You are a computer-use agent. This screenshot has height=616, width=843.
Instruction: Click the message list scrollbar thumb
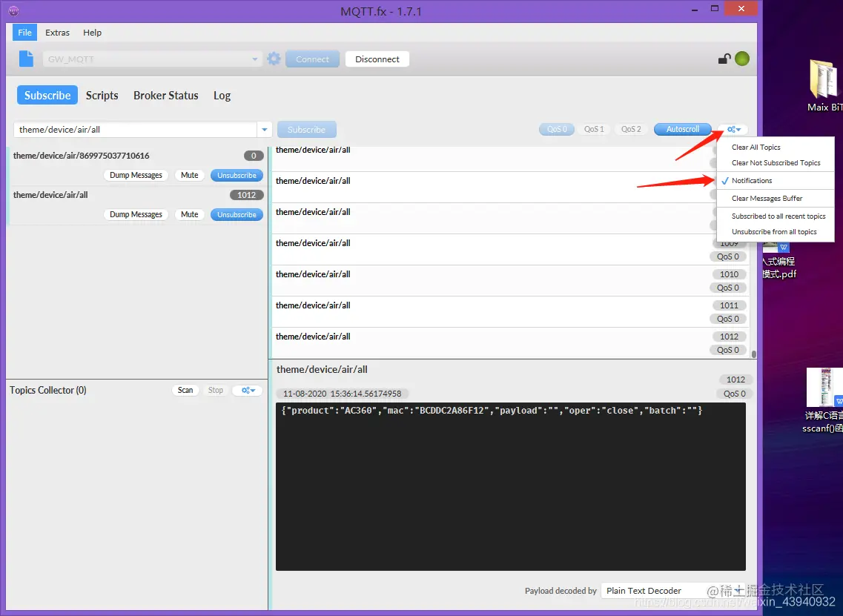(x=754, y=354)
